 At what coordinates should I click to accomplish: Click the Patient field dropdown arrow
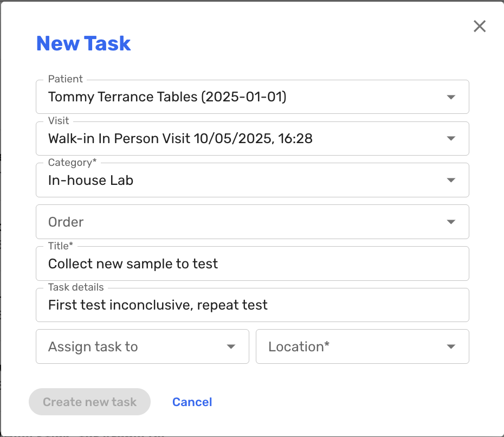tap(451, 97)
